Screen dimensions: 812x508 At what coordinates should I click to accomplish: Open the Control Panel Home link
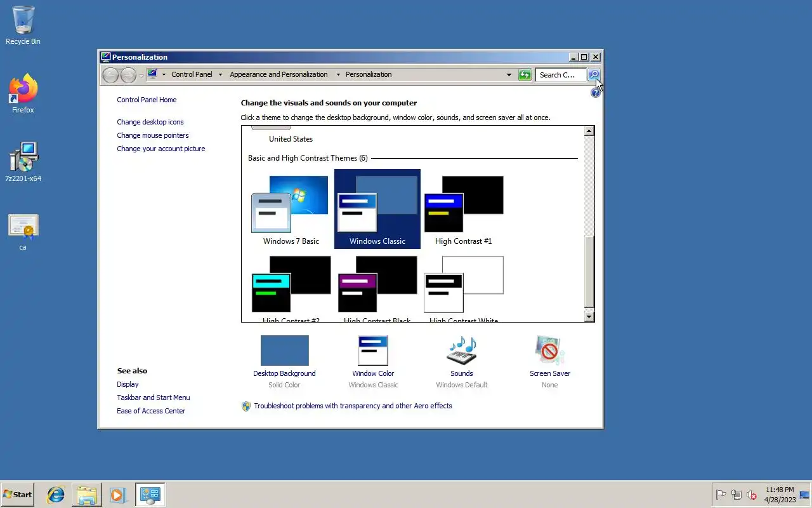(x=147, y=100)
